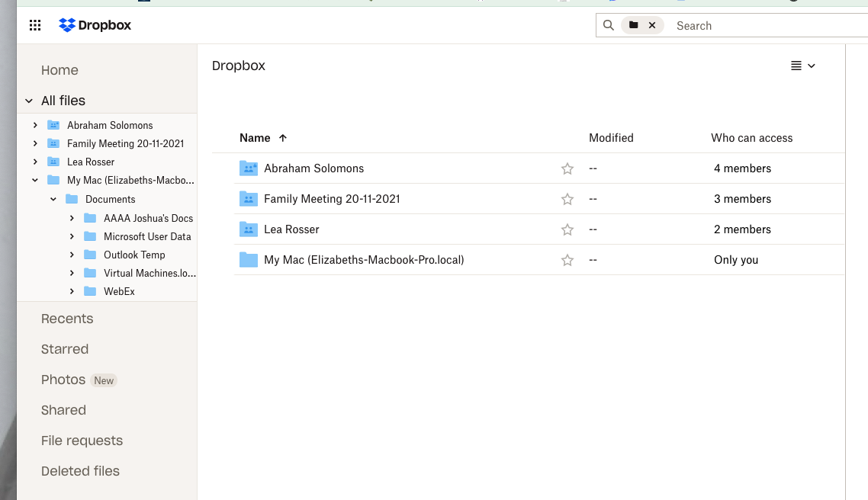Select Family Meeting 20-11-2021 in sidebar tree

click(125, 143)
